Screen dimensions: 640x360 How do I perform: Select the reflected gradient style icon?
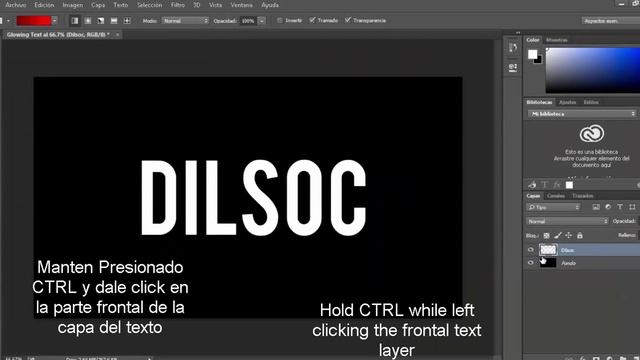click(x=114, y=20)
